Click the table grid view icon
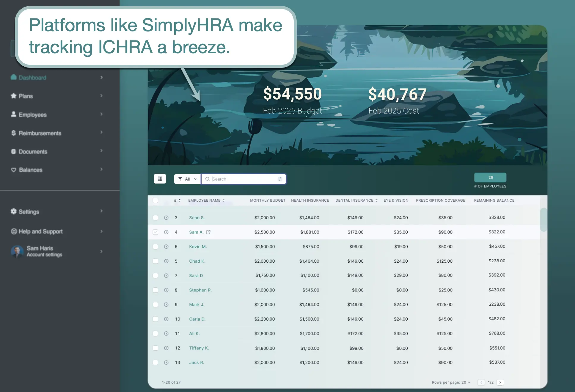The height and width of the screenshot is (392, 575). 160,179
